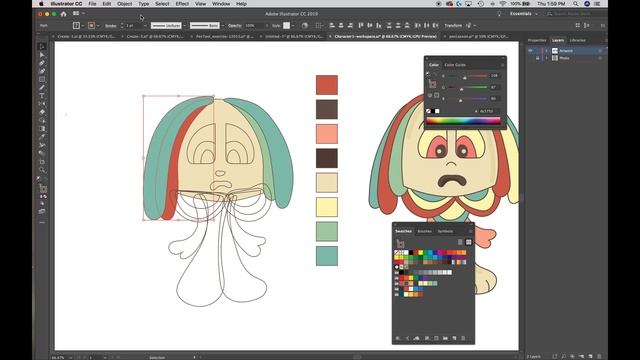640x360 pixels.
Task: Expand the Artwork layer arrow
Action: pyautogui.click(x=547, y=51)
